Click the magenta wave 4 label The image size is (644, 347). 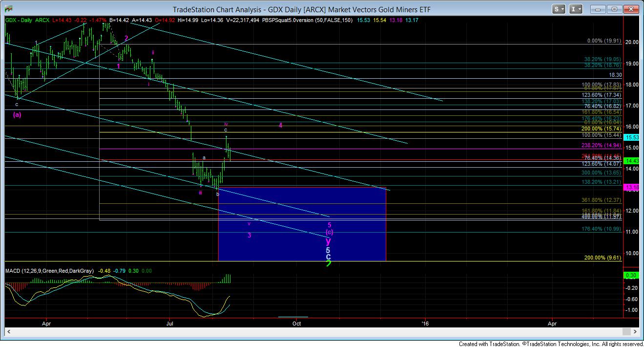[281, 125]
